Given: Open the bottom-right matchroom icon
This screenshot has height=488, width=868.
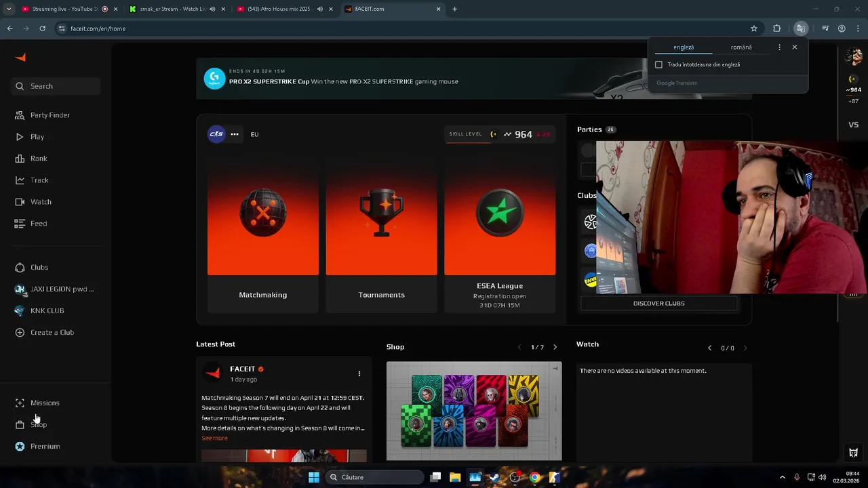Looking at the screenshot, I should coord(854,453).
